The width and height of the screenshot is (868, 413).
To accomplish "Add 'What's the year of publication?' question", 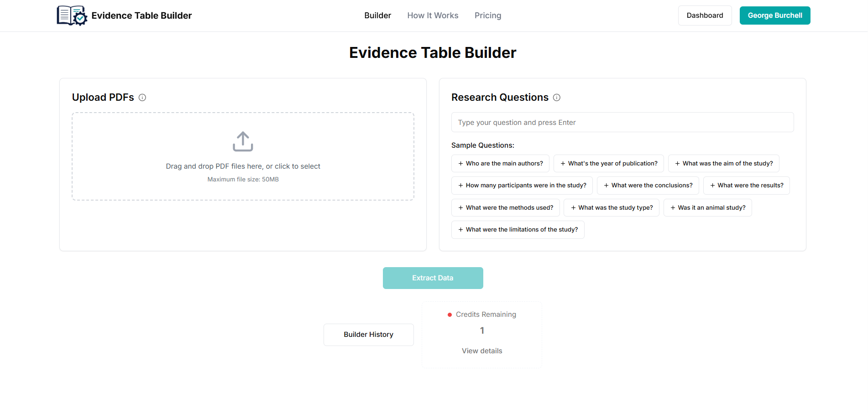I will (608, 164).
